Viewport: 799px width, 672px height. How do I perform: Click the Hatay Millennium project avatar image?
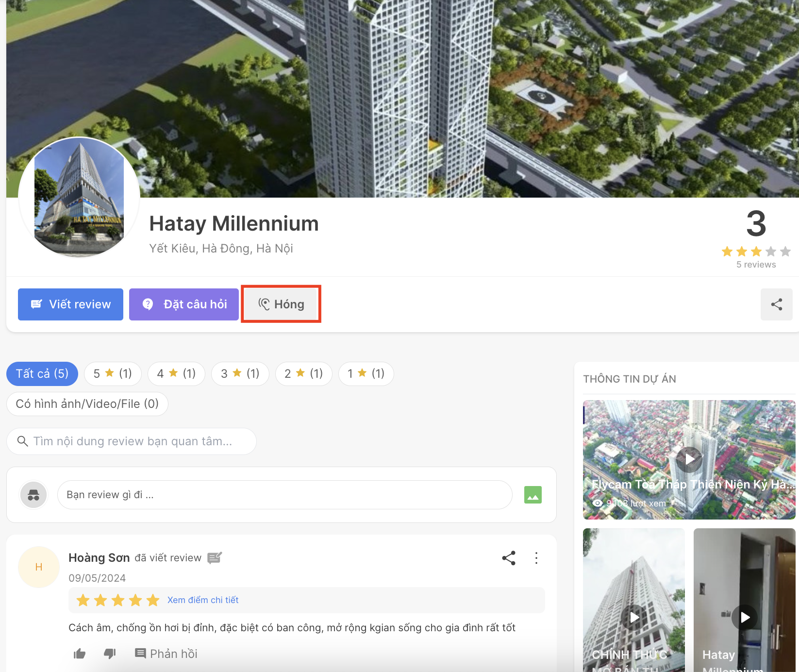[79, 197]
